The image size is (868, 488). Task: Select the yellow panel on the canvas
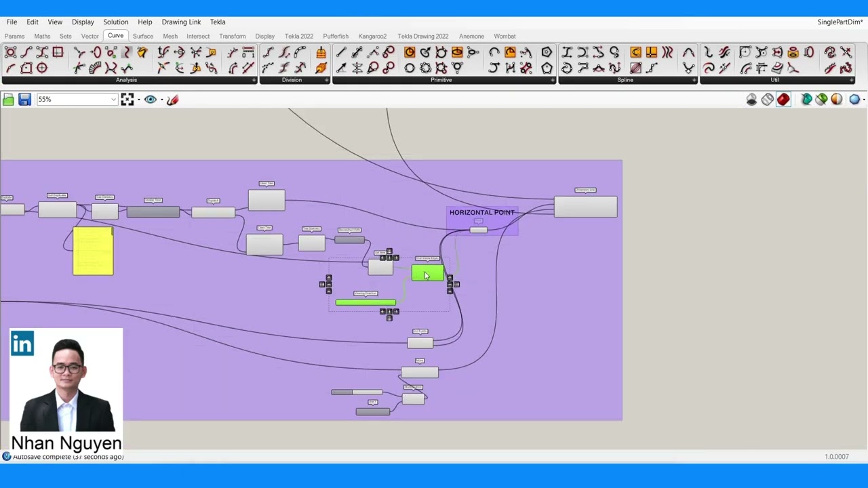(93, 251)
